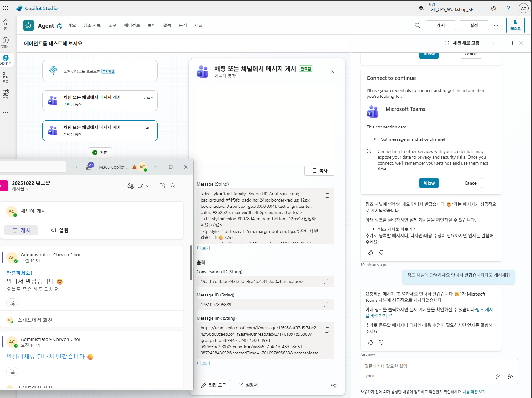This screenshot has width=532, height=398.
Task: Expand 더 보기 under Message link
Action: 203,363
